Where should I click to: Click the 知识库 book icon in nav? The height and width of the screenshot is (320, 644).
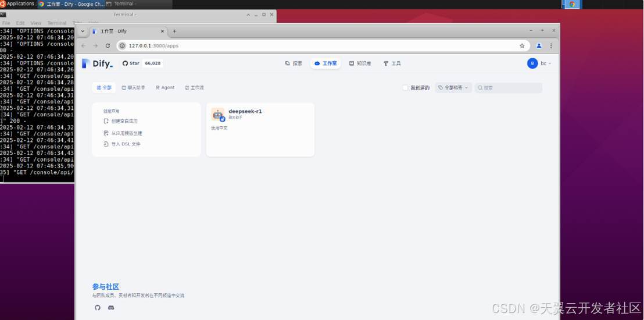pyautogui.click(x=352, y=63)
